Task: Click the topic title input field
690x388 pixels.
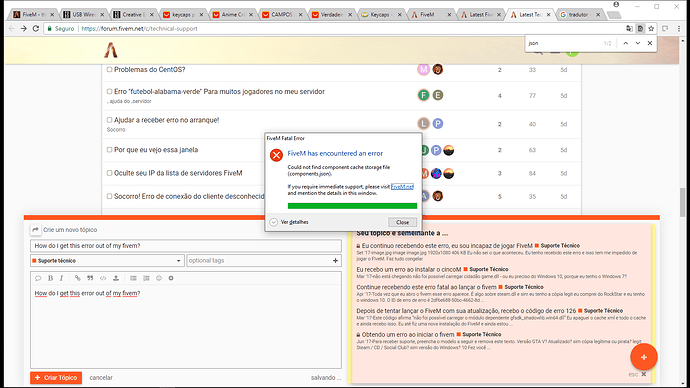Action: click(186, 245)
